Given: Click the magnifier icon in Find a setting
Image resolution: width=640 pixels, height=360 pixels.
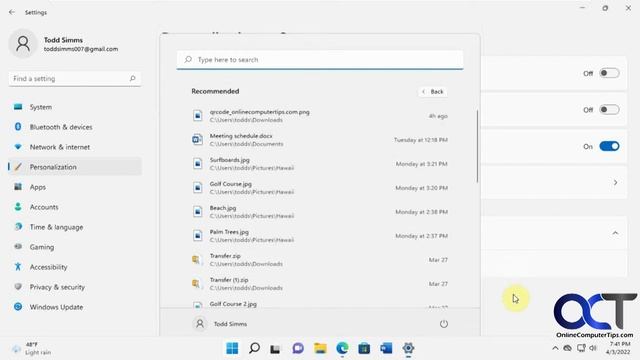Looking at the screenshot, I should [x=132, y=78].
